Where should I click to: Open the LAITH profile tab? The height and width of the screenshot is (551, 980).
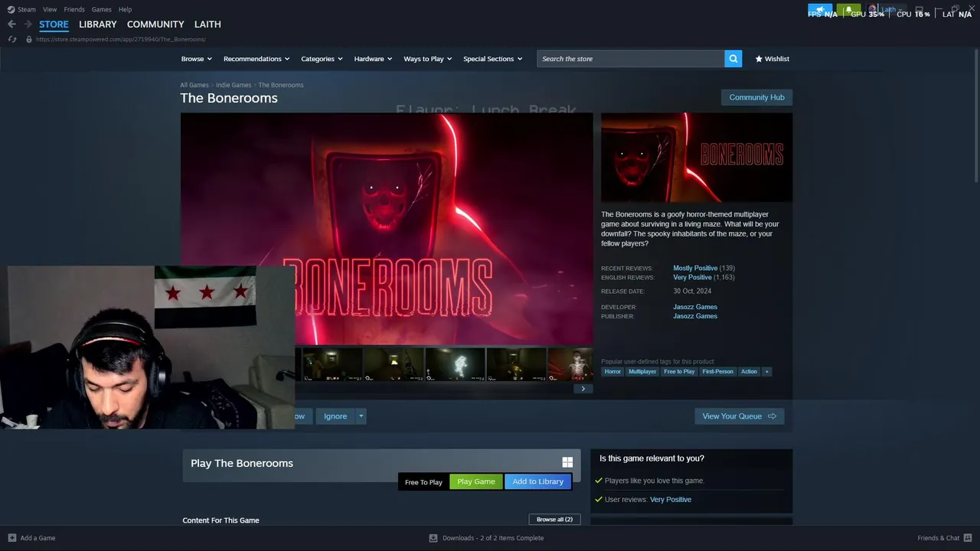[207, 24]
